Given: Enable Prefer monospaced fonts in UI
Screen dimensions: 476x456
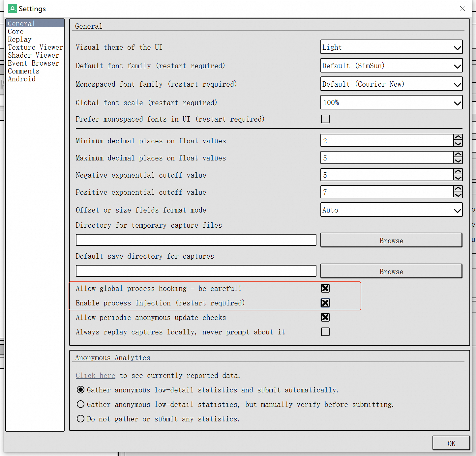Looking at the screenshot, I should (x=325, y=119).
